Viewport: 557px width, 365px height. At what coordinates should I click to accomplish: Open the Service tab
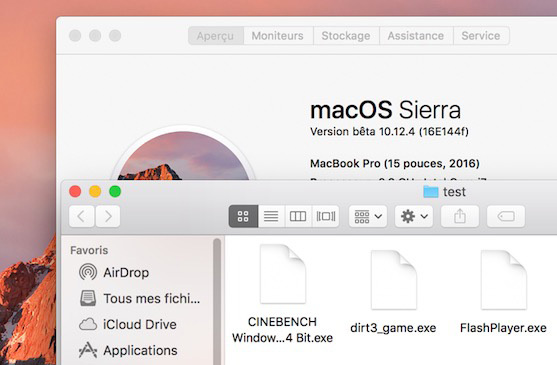click(481, 36)
